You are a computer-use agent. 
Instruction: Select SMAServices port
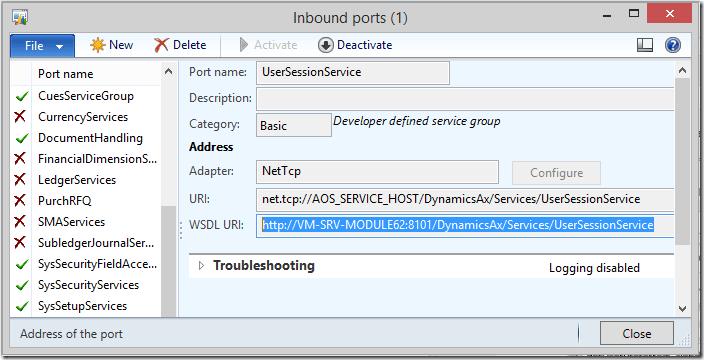tap(71, 222)
